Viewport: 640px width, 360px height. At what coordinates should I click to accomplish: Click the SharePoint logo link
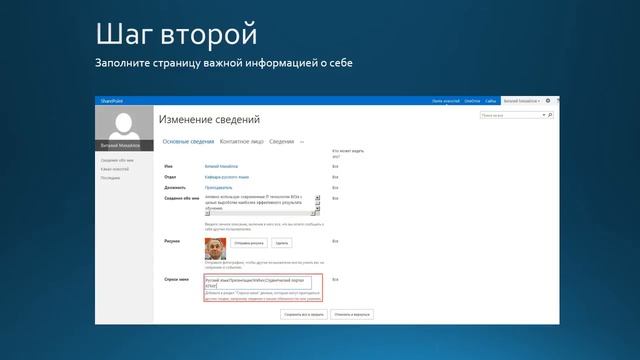click(111, 101)
